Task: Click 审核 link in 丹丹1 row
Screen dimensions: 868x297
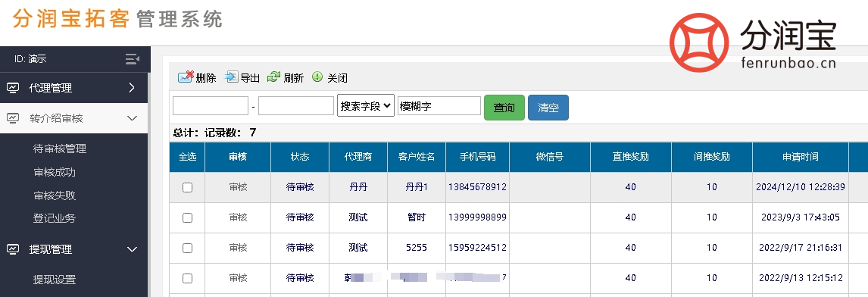Action: pos(238,187)
